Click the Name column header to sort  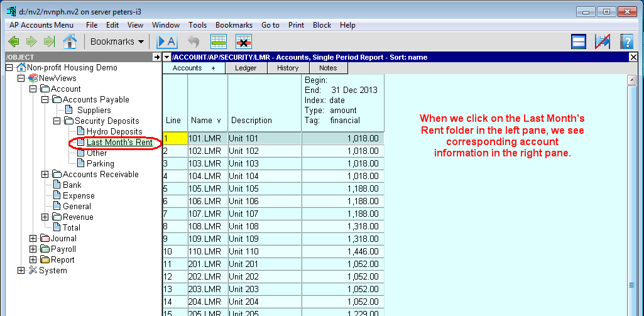coord(207,120)
